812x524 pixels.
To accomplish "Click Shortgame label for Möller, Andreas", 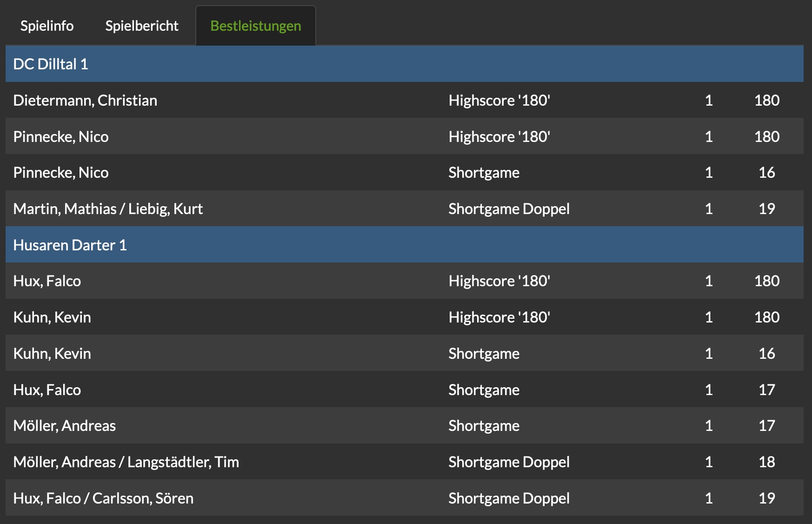I will (484, 426).
